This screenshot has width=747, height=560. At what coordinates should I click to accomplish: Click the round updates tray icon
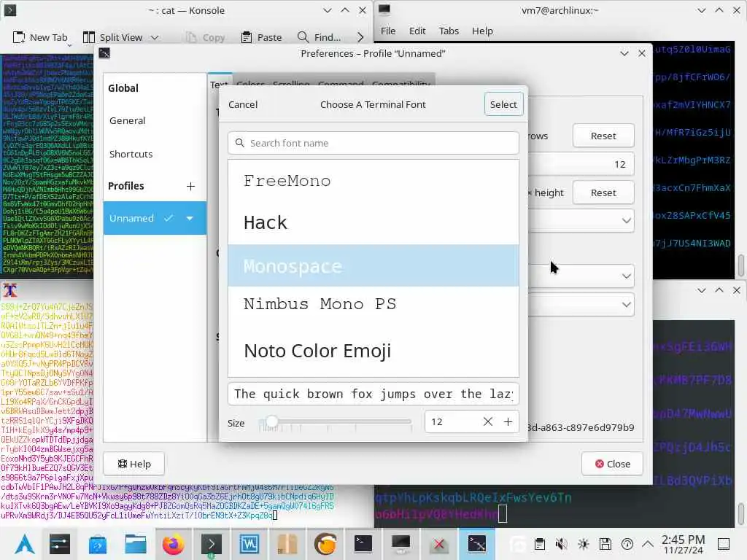(627, 544)
